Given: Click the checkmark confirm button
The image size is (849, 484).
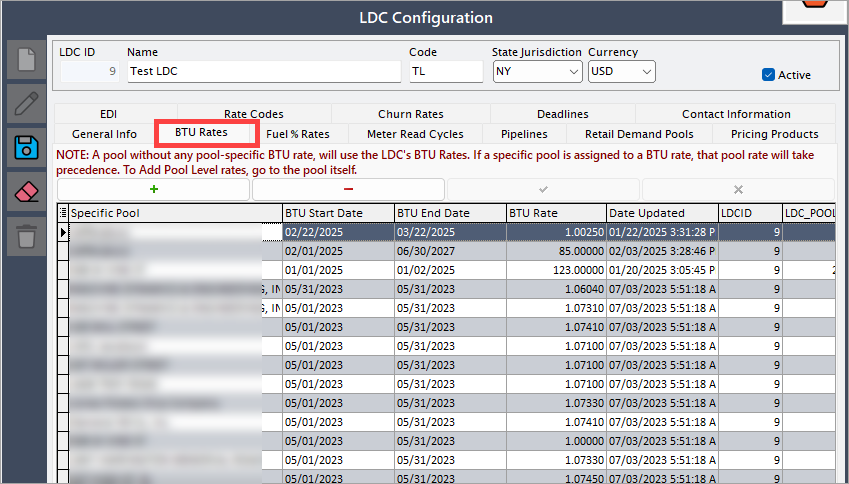Looking at the screenshot, I should 543,189.
